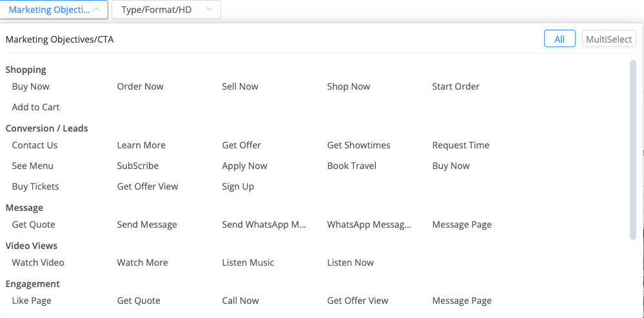Select the Order Now option

pos(140,86)
